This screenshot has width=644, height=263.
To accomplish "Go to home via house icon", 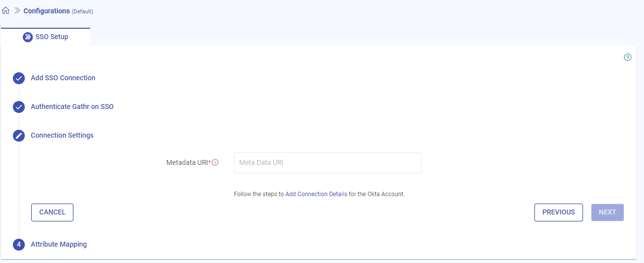I will point(6,10).
